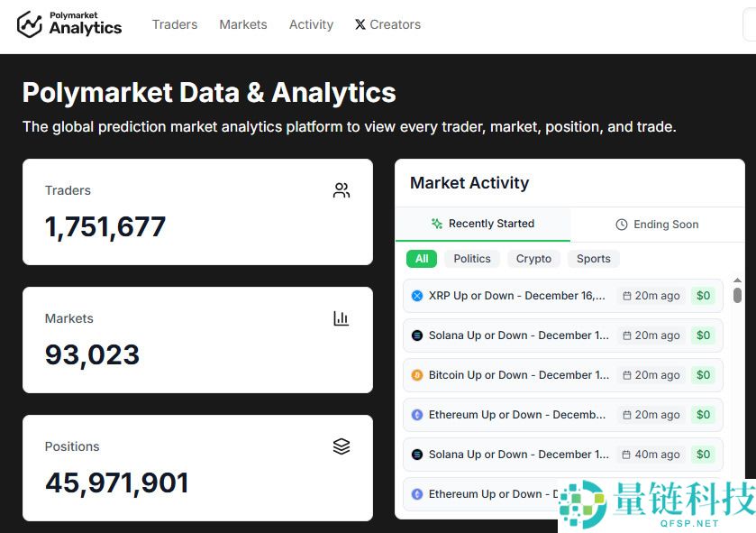Click the Positions layers icon
Image resolution: width=756 pixels, height=533 pixels.
coord(342,446)
